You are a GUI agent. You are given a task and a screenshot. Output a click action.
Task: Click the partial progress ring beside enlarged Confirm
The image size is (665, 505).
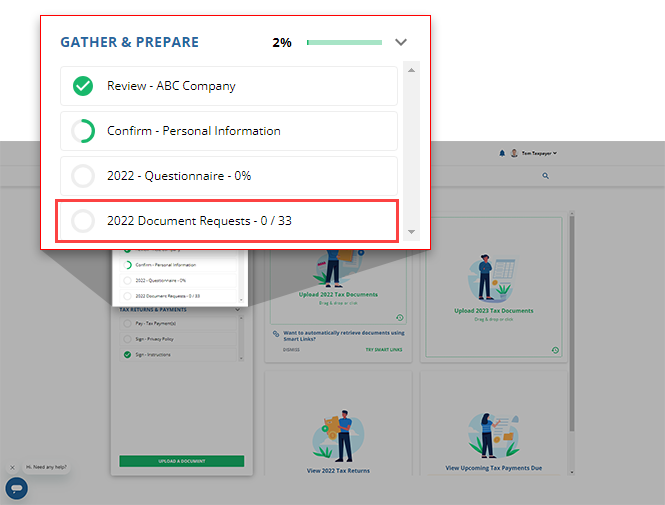pyautogui.click(x=83, y=131)
